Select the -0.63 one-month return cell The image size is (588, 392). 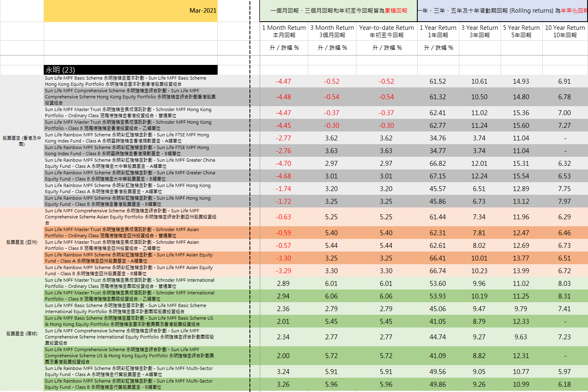[283, 217]
